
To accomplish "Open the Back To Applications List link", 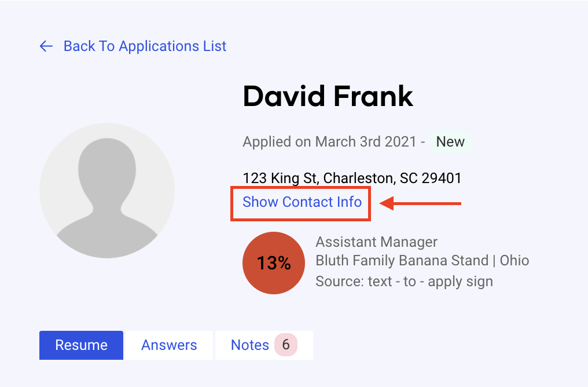I will click(x=145, y=46).
